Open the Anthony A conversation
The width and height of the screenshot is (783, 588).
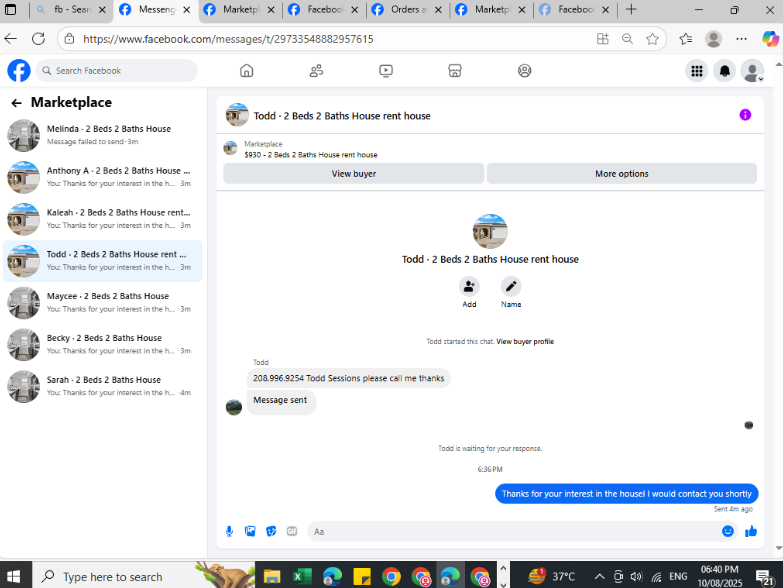pos(103,177)
